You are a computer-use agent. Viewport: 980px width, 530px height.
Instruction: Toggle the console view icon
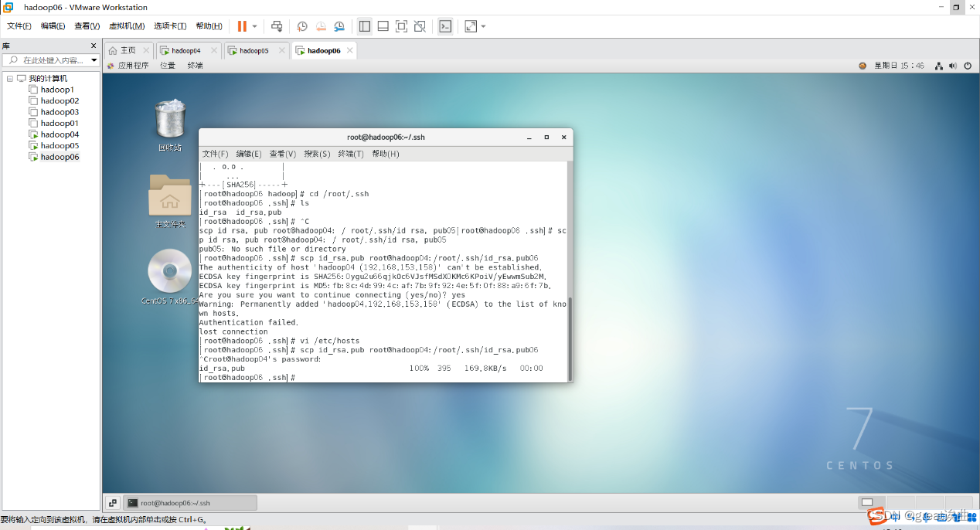click(x=445, y=26)
